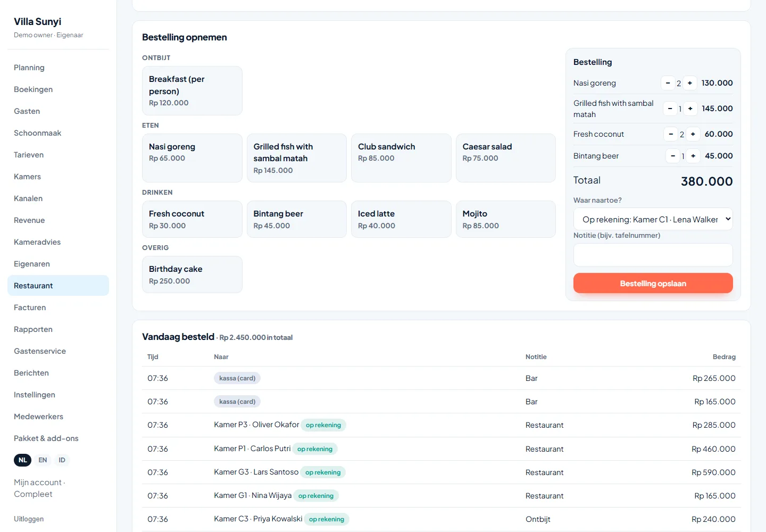Go to Boekingen page

coord(58,89)
